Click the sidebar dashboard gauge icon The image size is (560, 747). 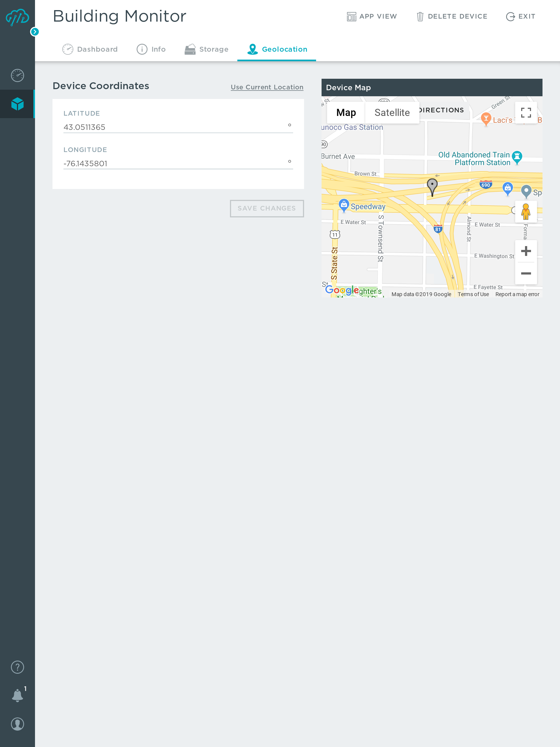coord(17,75)
